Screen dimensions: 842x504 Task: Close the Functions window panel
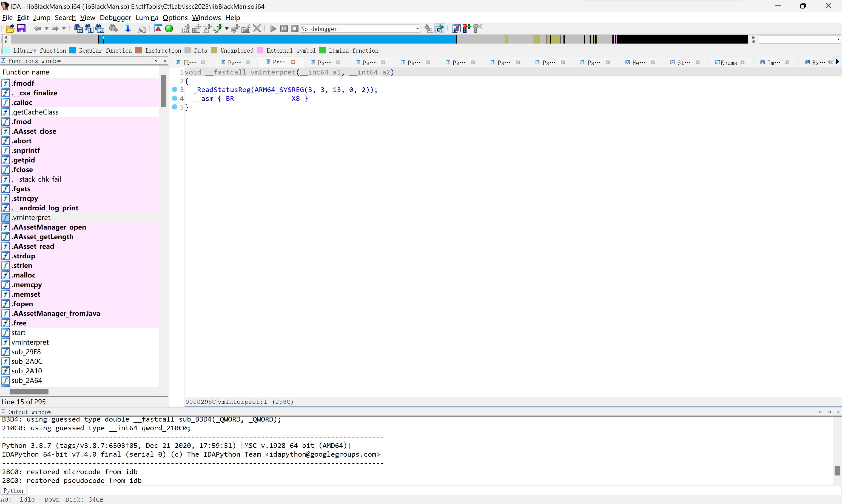[x=165, y=61]
